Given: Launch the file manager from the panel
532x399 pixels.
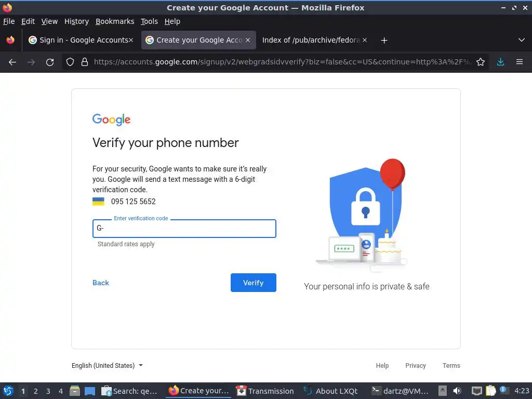Looking at the screenshot, I should click(75, 391).
